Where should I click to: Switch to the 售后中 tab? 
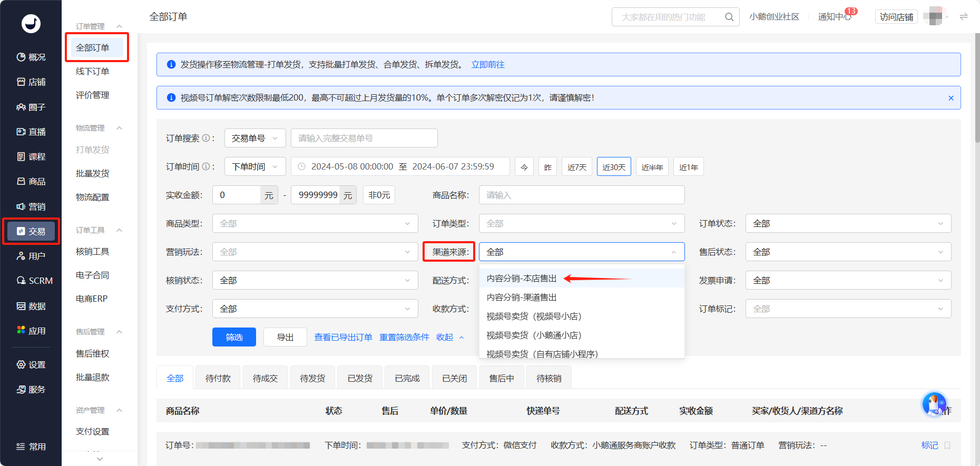(x=502, y=378)
